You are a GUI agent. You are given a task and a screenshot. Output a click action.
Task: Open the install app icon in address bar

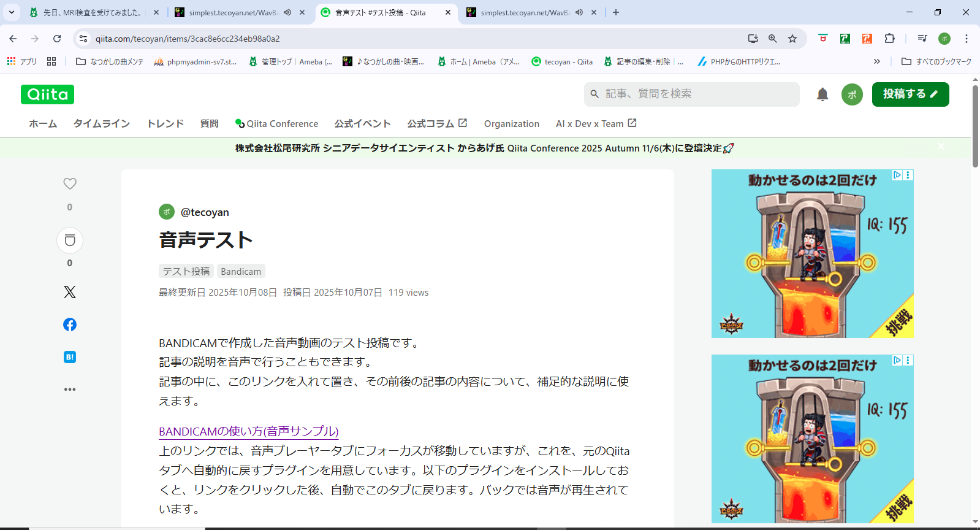tap(753, 39)
